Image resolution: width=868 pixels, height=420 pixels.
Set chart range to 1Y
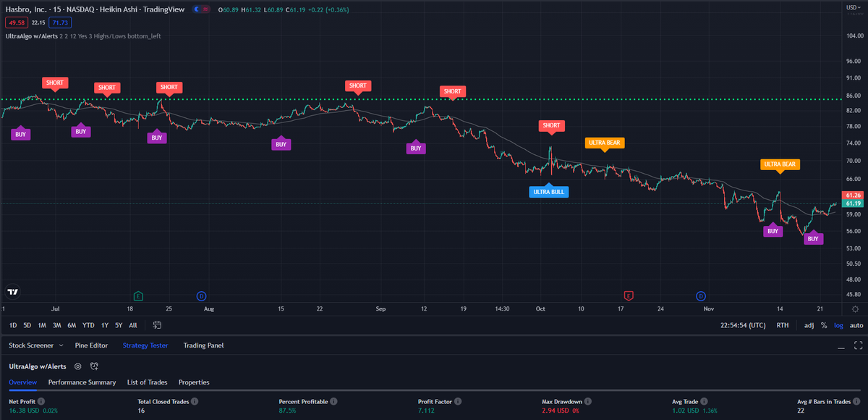coord(105,325)
